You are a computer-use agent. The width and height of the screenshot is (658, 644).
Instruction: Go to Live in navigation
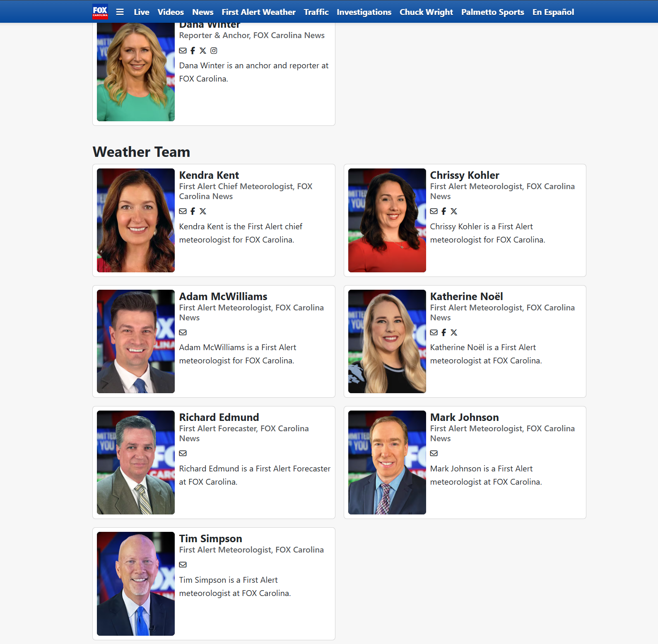(x=142, y=12)
